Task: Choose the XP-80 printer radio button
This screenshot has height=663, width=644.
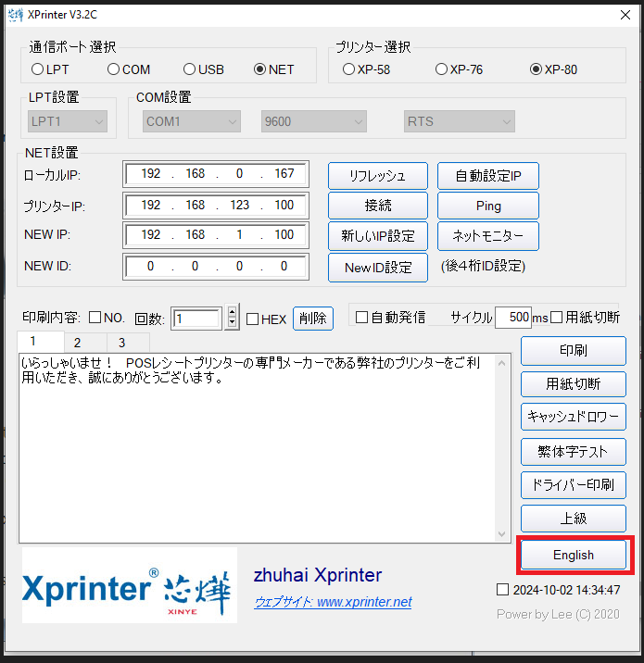Action: click(x=536, y=69)
